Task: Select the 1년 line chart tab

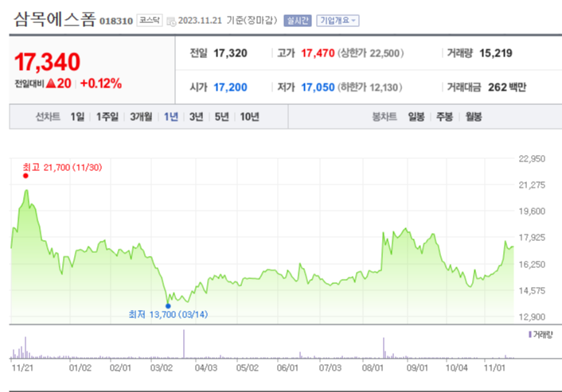Action: (x=171, y=117)
